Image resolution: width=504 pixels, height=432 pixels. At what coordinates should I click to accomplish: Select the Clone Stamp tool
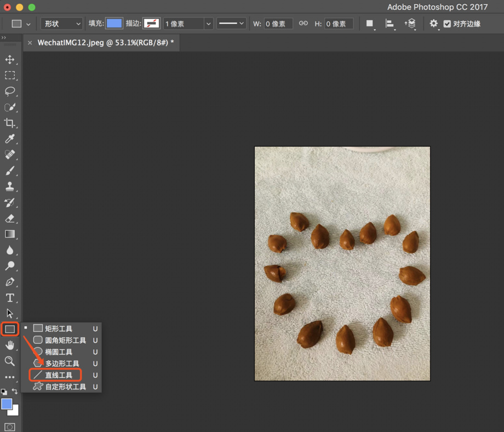tap(10, 186)
